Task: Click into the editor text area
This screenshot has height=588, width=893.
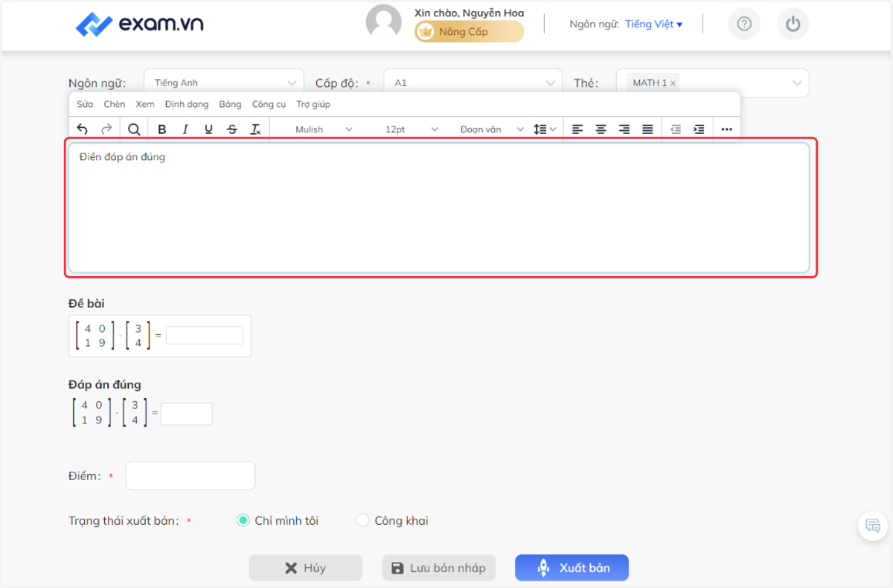Action: tap(439, 208)
